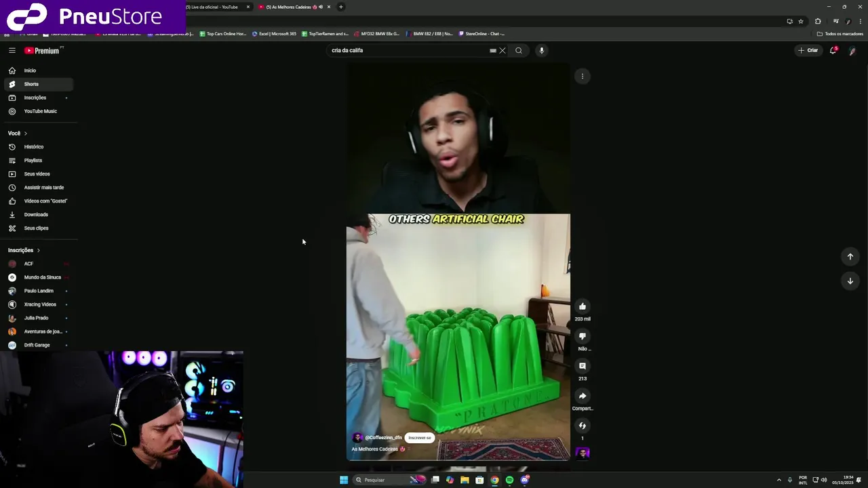This screenshot has width=868, height=488.
Task: Open the ACF channel subscription
Action: tap(38, 264)
